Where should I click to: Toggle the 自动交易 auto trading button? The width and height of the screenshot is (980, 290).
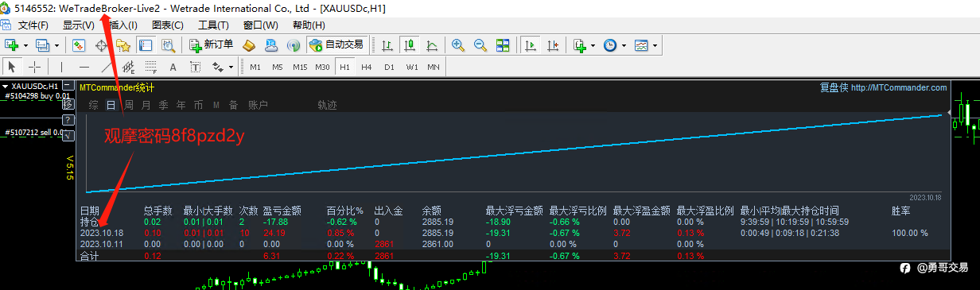click(x=336, y=45)
